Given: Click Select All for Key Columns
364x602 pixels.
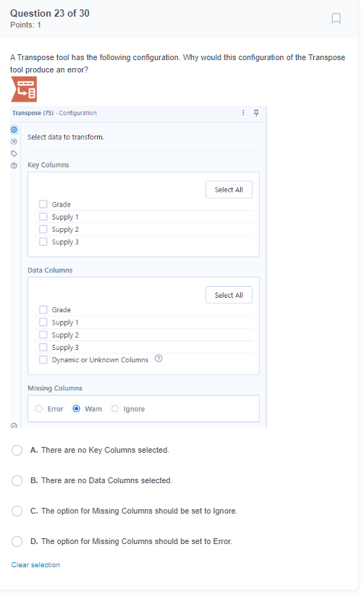Looking at the screenshot, I should tap(229, 190).
